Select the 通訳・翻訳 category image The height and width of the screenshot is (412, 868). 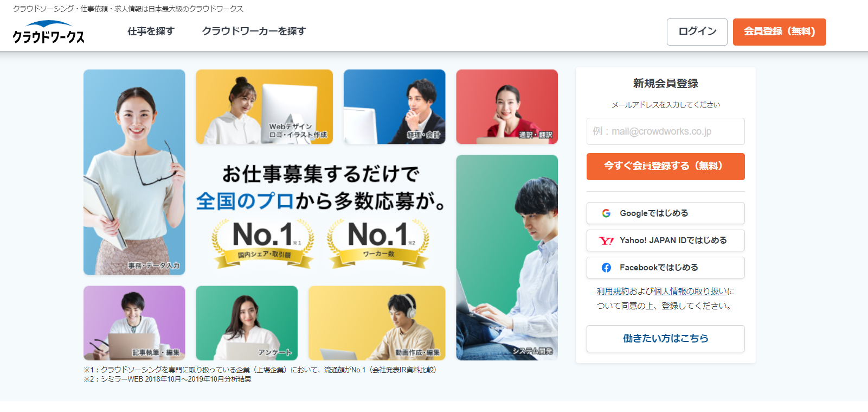pyautogui.click(x=507, y=107)
